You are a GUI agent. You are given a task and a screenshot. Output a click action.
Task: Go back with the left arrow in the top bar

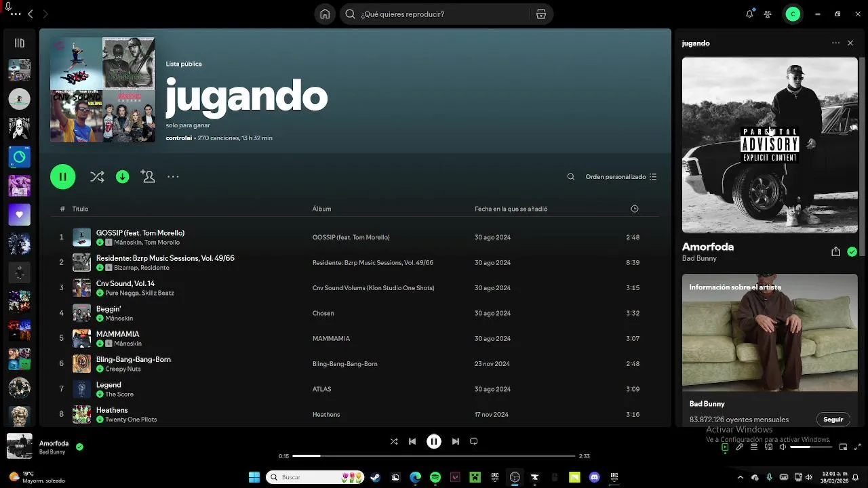31,14
